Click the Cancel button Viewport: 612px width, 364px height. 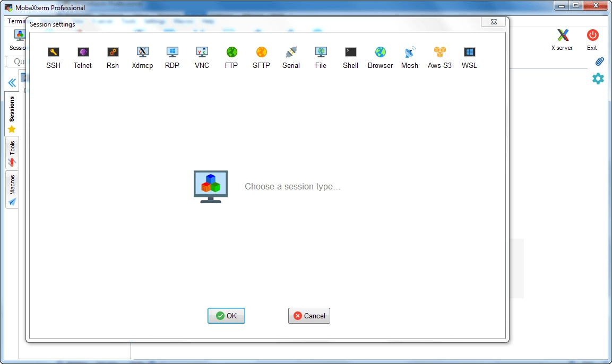click(309, 316)
